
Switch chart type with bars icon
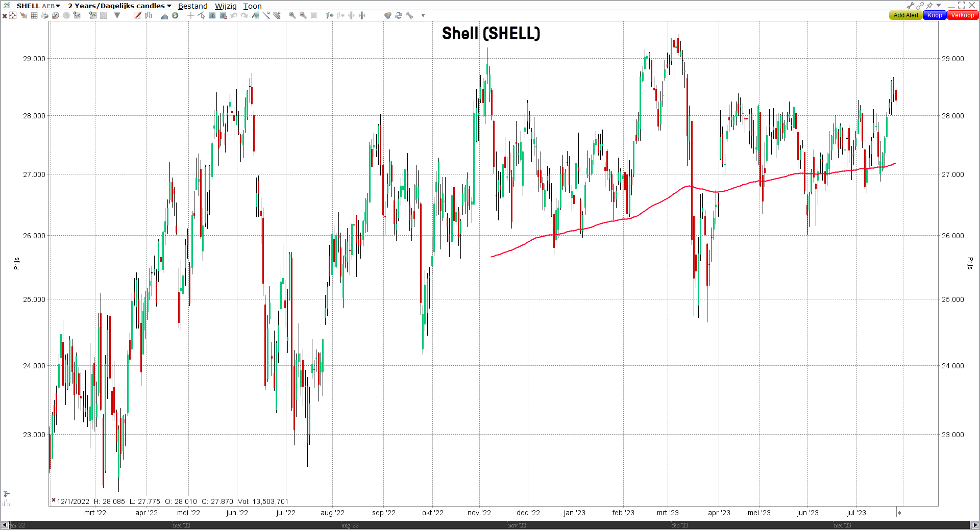tap(149, 15)
